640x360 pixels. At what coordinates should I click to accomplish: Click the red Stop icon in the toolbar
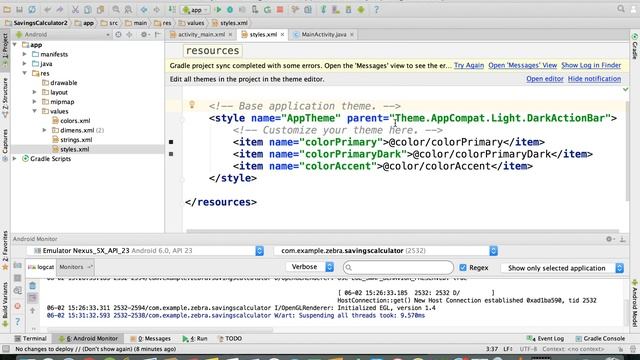point(280,9)
